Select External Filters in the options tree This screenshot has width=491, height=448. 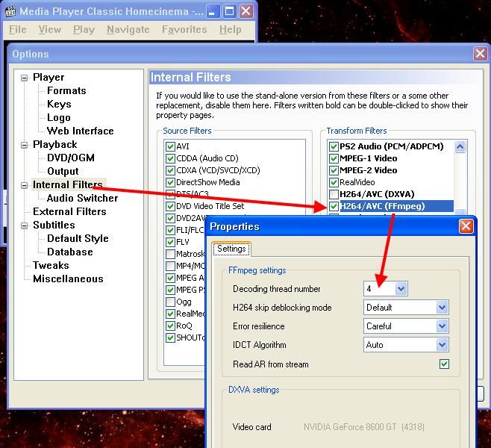(69, 211)
